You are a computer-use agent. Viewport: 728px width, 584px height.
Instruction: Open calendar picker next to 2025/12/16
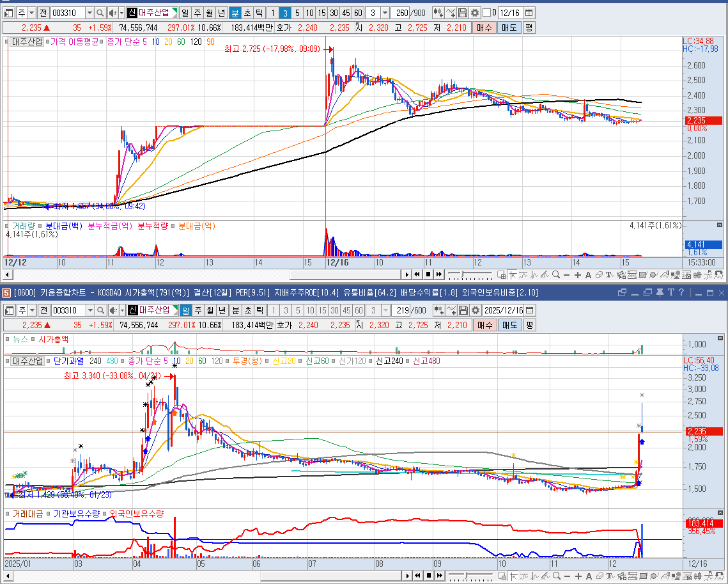tap(529, 310)
